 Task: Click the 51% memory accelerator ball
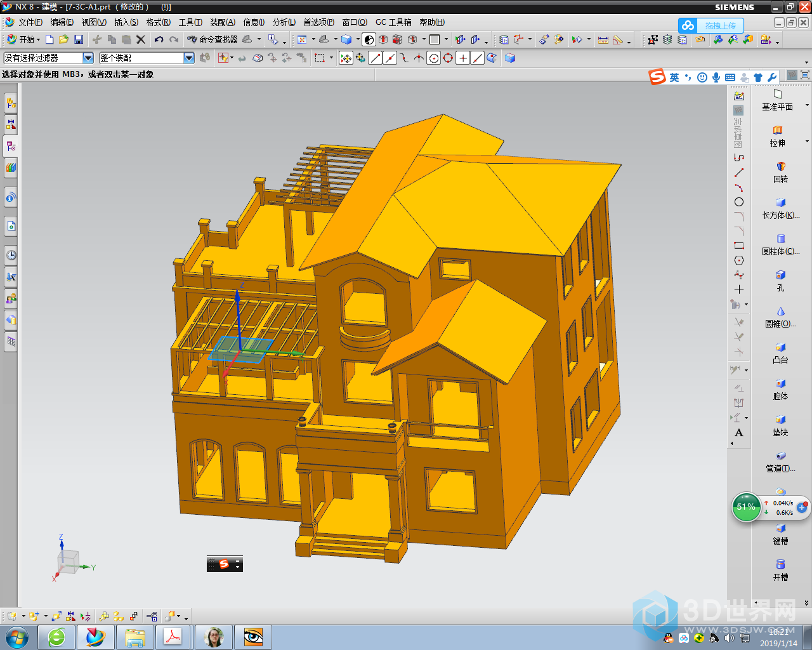[746, 507]
